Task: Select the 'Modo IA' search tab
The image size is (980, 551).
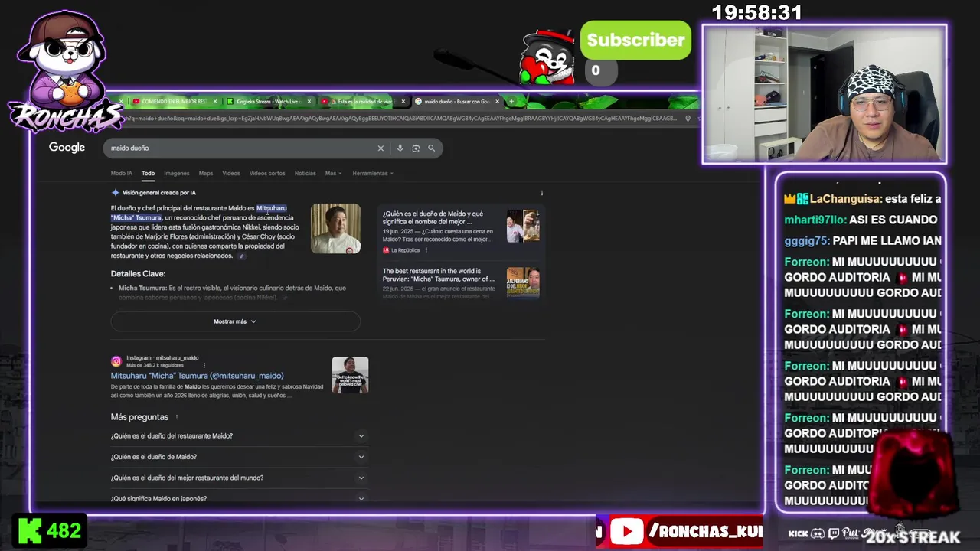Action: click(x=121, y=173)
